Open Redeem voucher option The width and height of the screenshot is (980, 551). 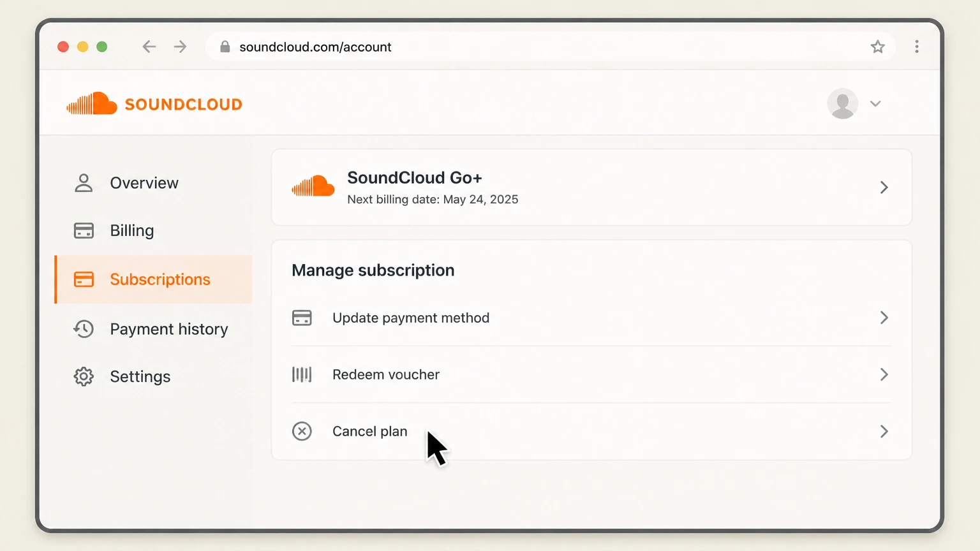click(x=591, y=374)
